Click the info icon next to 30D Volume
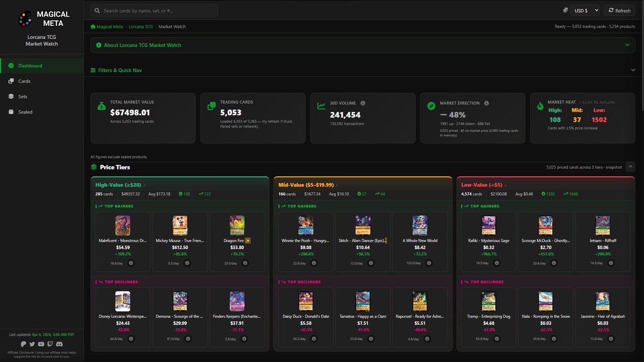The height and width of the screenshot is (362, 644). (363, 103)
